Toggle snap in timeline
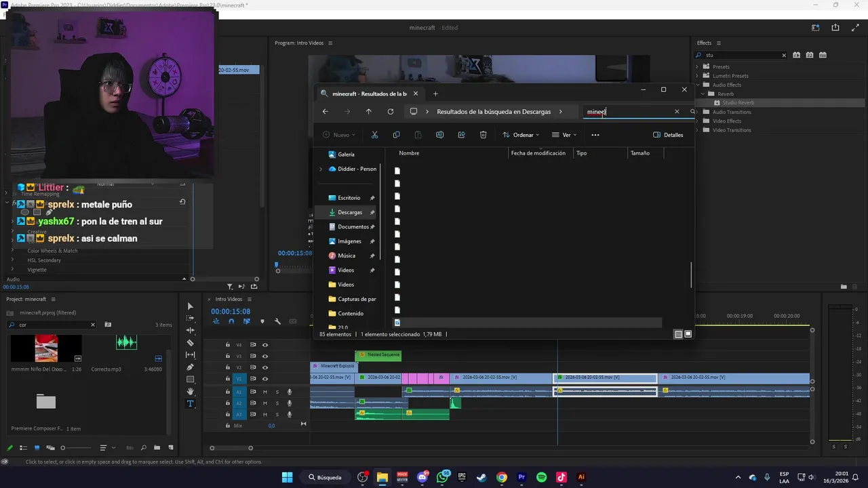 [x=232, y=321]
